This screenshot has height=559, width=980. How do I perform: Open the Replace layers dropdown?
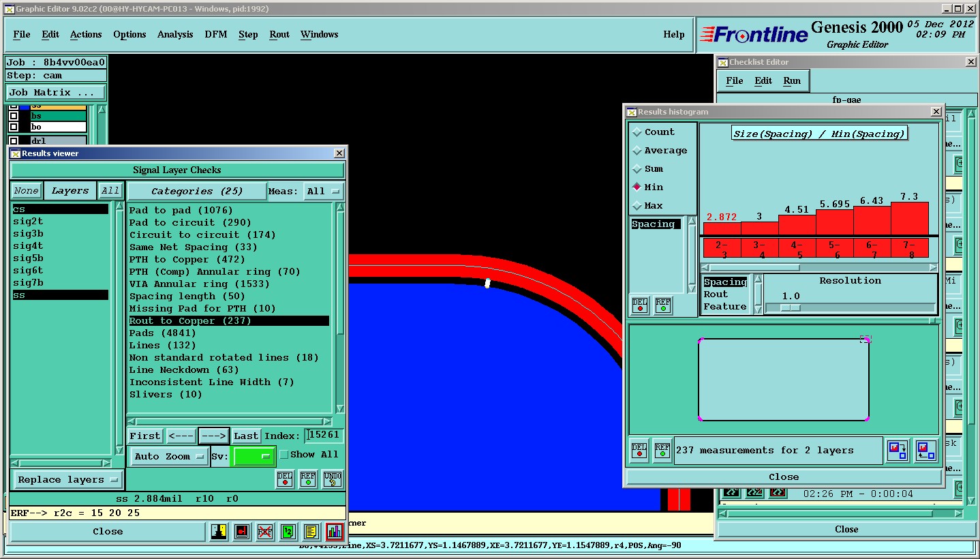[67, 480]
